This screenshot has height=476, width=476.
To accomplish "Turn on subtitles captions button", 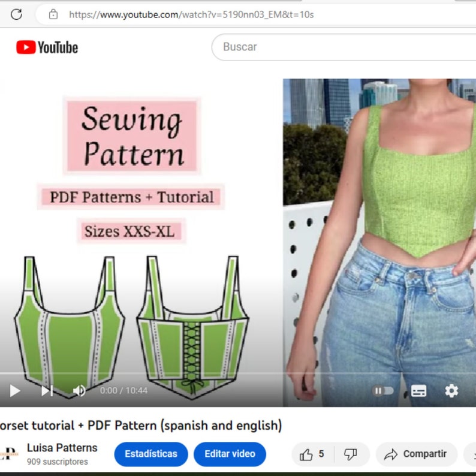I will pos(418,391).
